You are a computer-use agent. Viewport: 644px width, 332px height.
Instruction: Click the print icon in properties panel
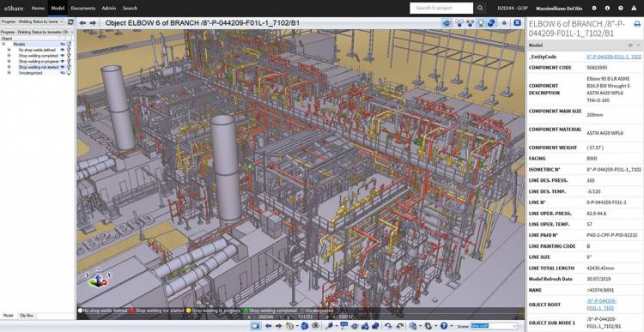pos(637,24)
